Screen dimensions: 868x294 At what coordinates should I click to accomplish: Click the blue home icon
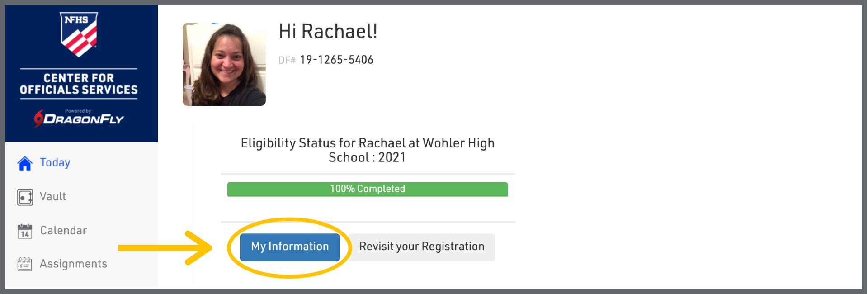click(x=25, y=163)
